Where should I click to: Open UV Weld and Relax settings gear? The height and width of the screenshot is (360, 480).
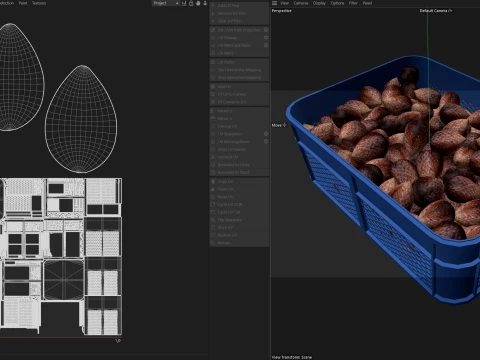[x=266, y=45]
